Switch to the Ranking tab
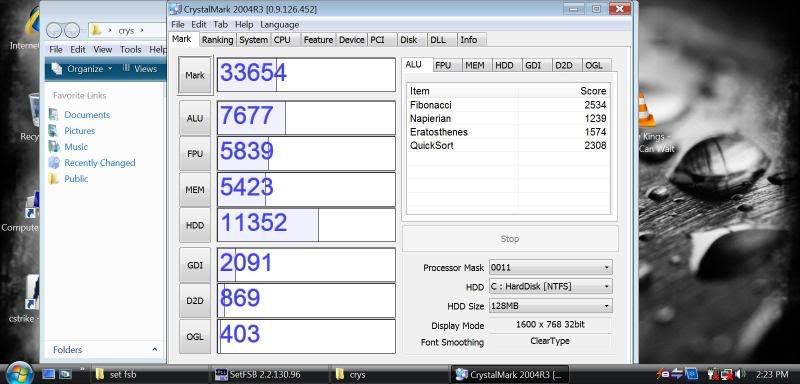 [217, 40]
